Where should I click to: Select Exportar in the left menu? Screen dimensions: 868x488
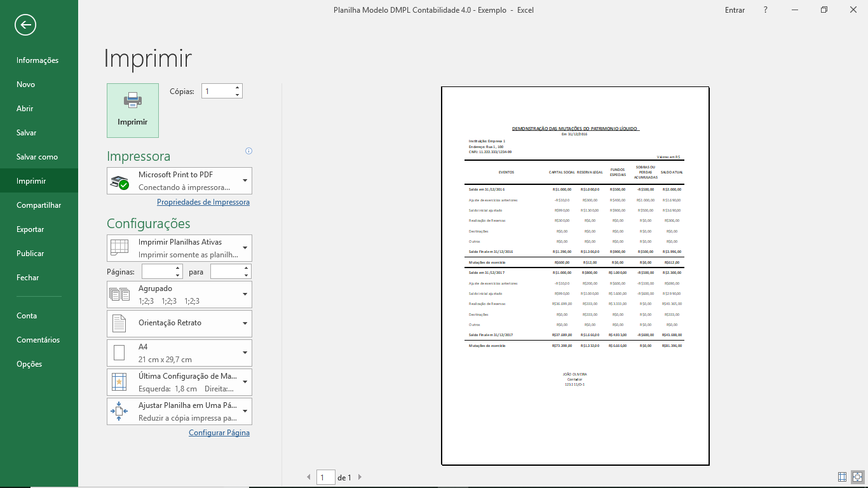tap(31, 229)
